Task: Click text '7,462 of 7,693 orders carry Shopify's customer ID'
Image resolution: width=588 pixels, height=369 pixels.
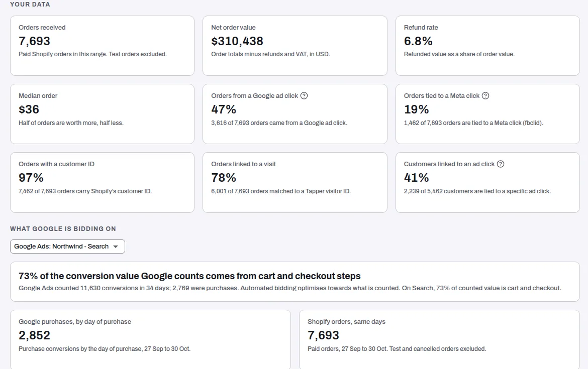Action: tap(85, 191)
